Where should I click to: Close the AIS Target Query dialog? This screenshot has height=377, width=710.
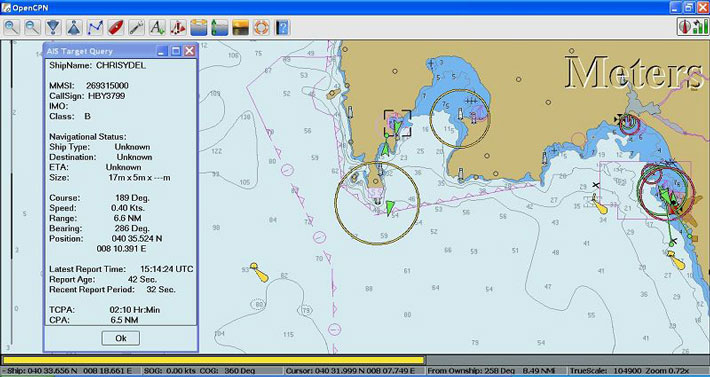(190, 51)
